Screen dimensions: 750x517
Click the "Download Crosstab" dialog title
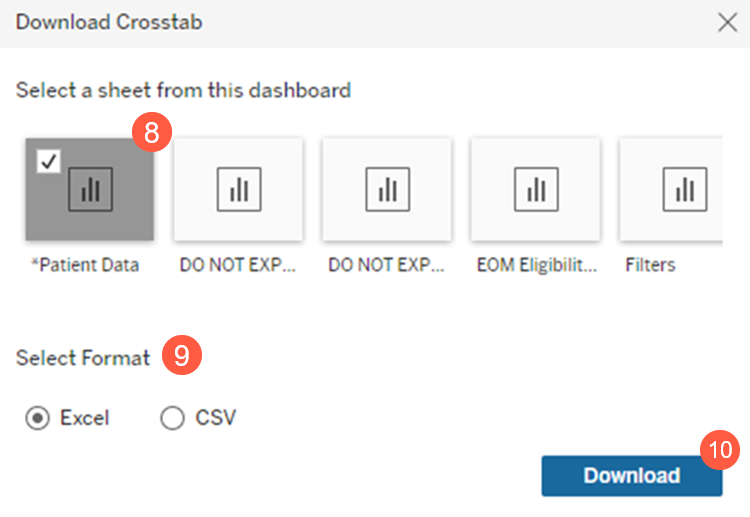click(109, 22)
